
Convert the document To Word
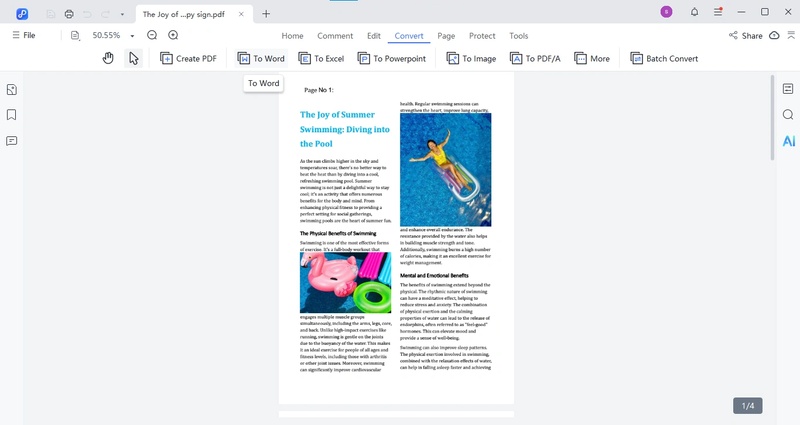pos(261,59)
